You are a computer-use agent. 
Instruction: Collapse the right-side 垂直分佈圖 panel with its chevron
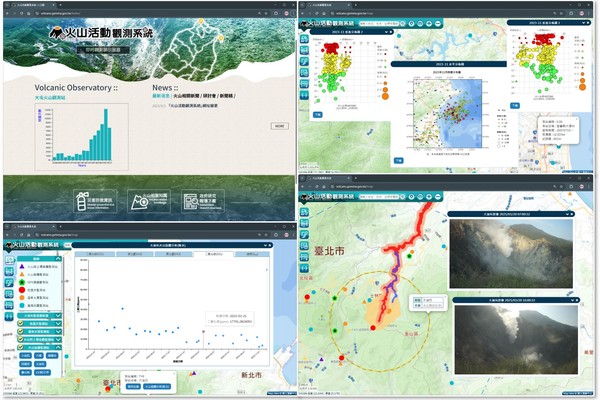coord(584,23)
